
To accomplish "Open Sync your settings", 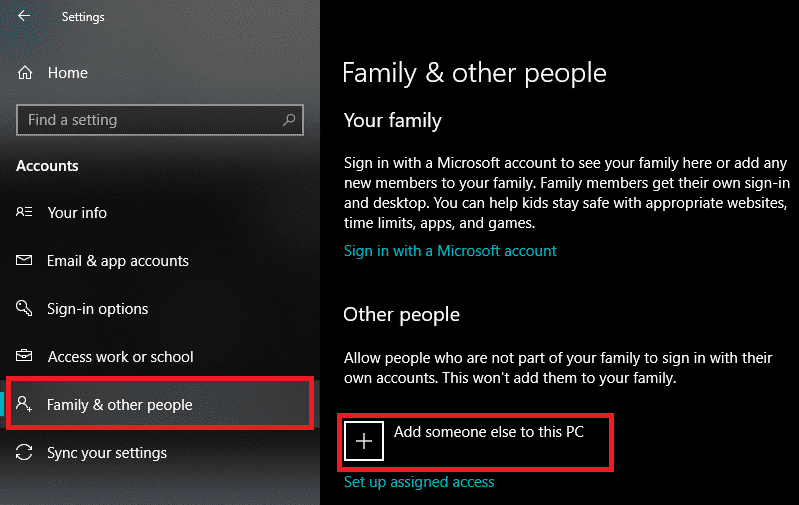I will [x=107, y=453].
